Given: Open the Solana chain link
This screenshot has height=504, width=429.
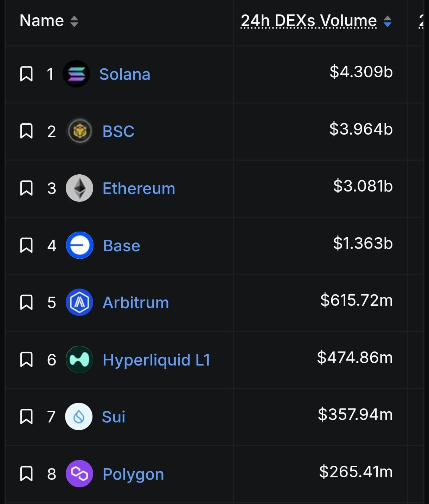Looking at the screenshot, I should click(x=125, y=74).
